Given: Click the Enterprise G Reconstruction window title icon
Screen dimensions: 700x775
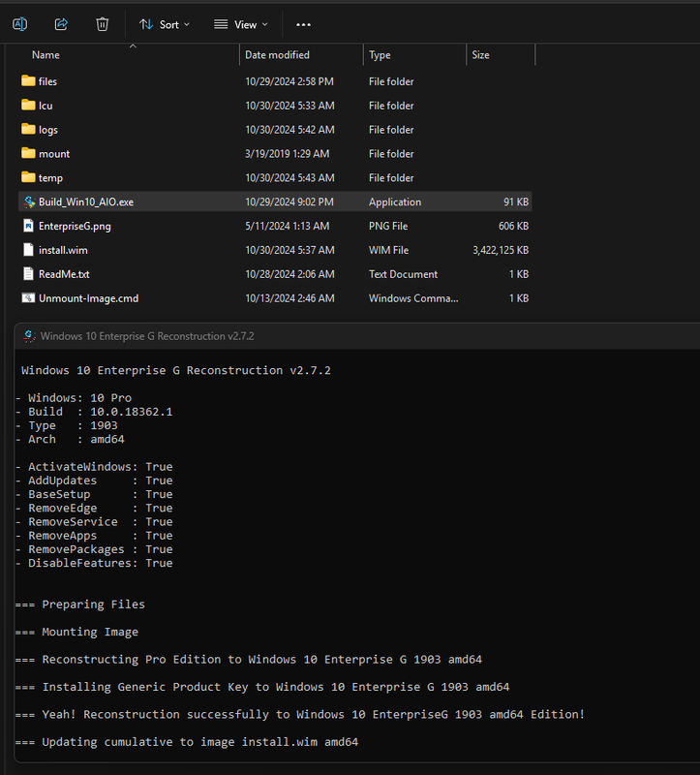Looking at the screenshot, I should (29, 336).
